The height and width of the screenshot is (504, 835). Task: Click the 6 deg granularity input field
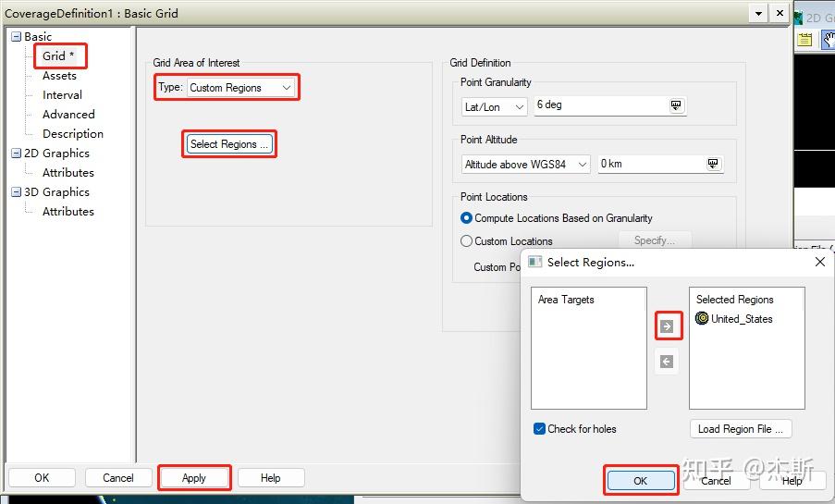point(601,104)
